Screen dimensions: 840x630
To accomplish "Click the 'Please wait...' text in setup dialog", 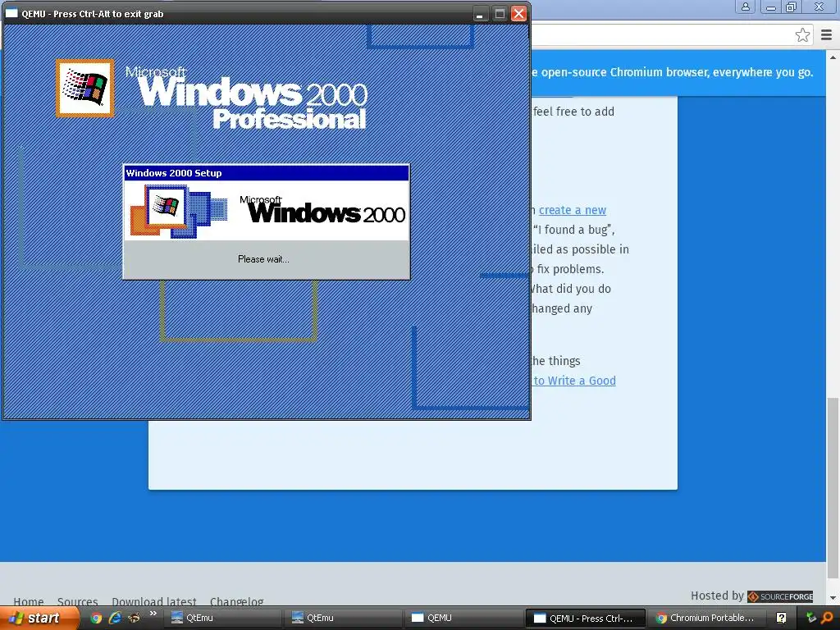I will pyautogui.click(x=263, y=259).
